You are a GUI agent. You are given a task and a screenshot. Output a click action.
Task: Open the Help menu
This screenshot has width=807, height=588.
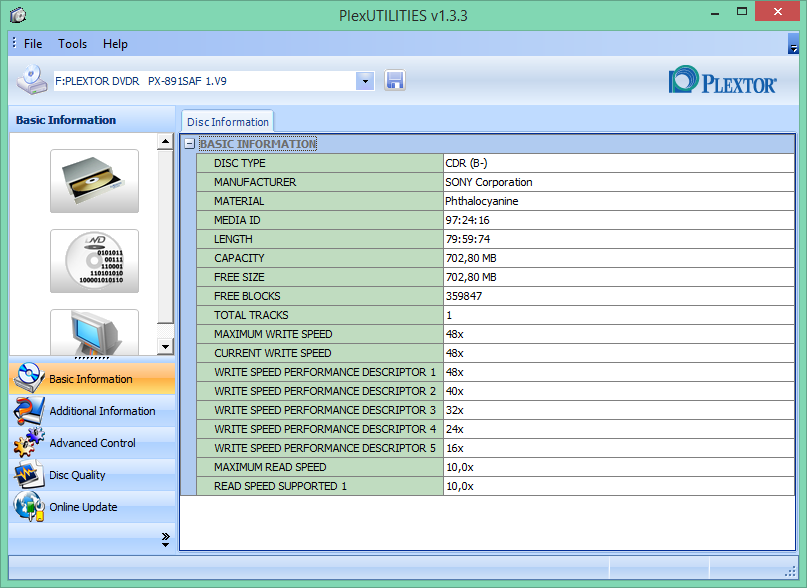(x=115, y=44)
